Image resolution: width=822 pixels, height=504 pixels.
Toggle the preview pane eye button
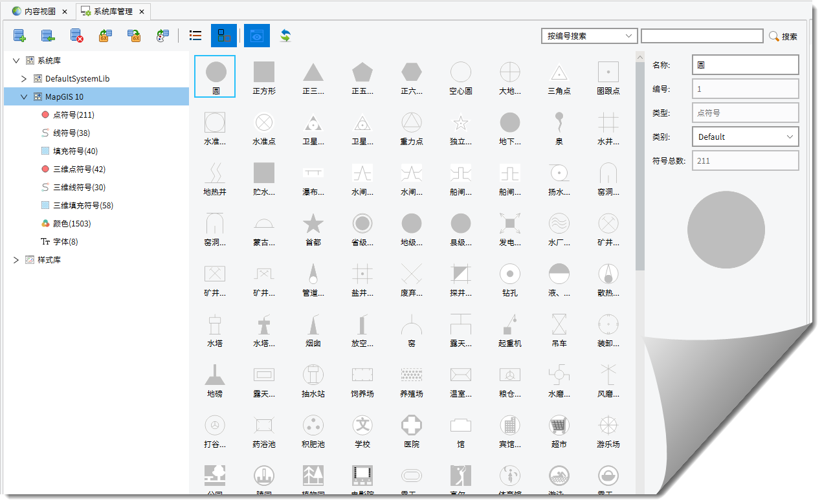tap(257, 36)
